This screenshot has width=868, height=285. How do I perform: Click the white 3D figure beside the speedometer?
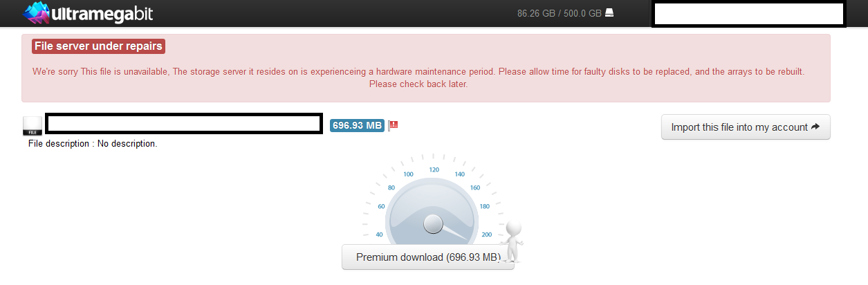[511, 242]
